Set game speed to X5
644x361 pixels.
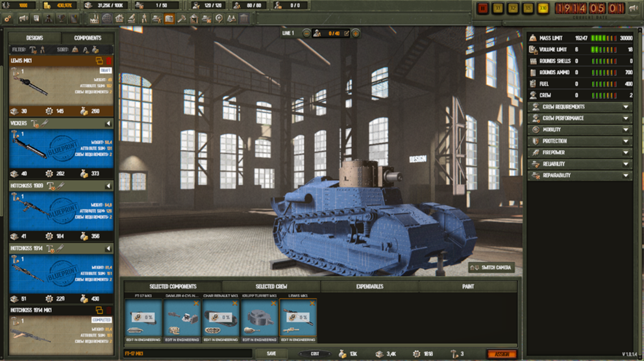coord(528,8)
